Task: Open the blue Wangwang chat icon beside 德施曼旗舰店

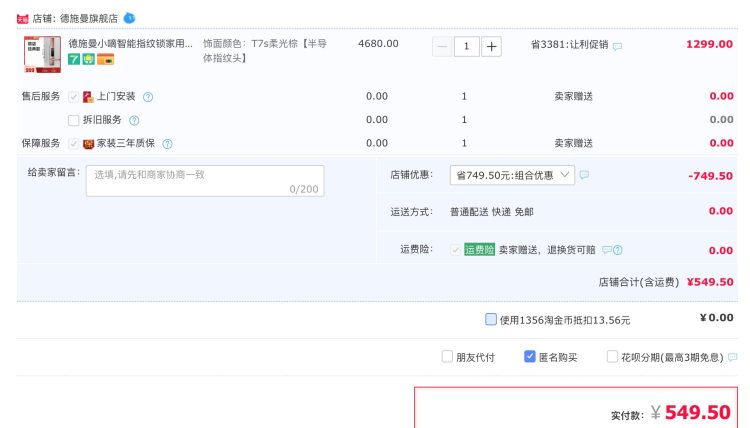Action: click(x=129, y=18)
